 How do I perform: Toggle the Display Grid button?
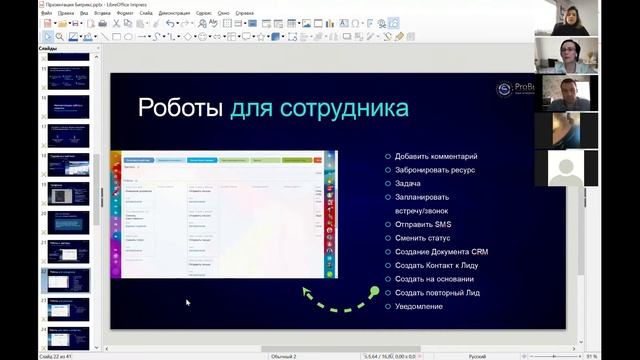point(227,24)
